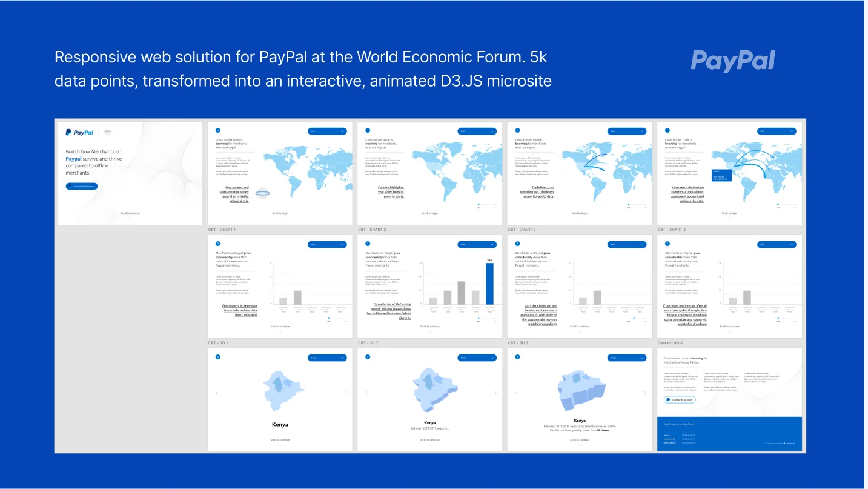Click step 2 badge in CBT - CHART 3 frame
Screen dimensions: 868x489
[518, 244]
